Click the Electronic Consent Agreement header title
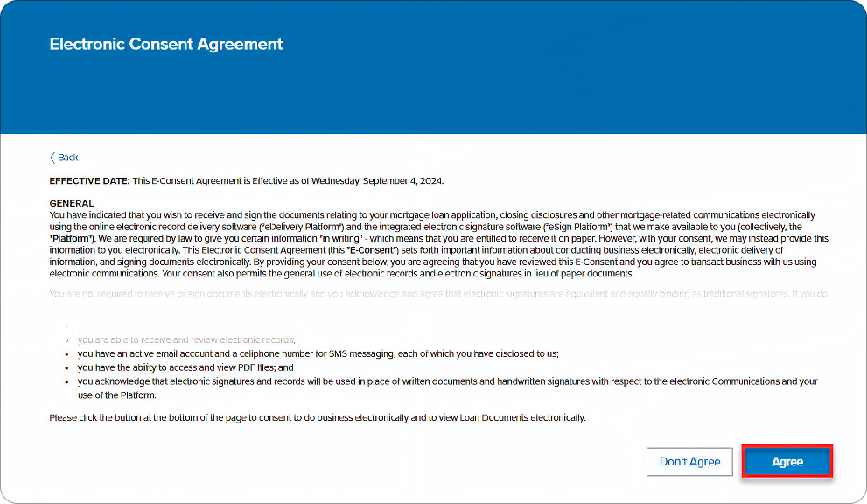This screenshot has height=504, width=867. pos(166,44)
